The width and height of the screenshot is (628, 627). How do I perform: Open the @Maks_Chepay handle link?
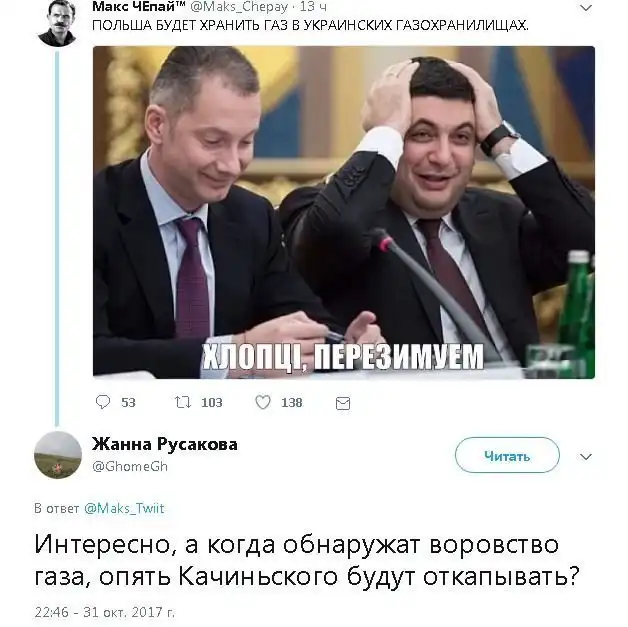[239, 6]
